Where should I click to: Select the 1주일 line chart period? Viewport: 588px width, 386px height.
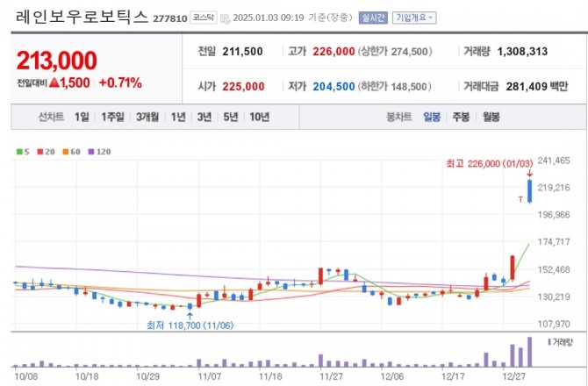(112, 117)
